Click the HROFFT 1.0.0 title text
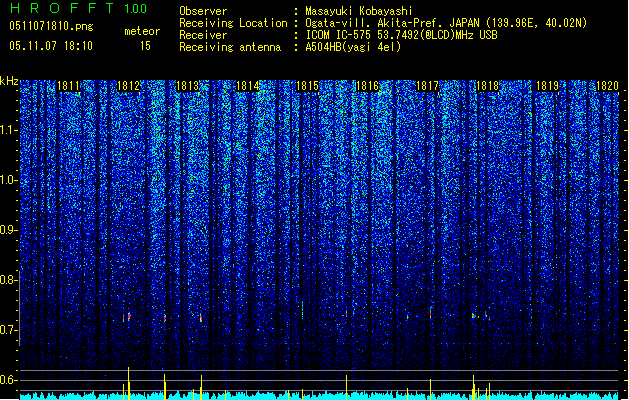This screenshot has height=400, width=629. click(x=79, y=8)
